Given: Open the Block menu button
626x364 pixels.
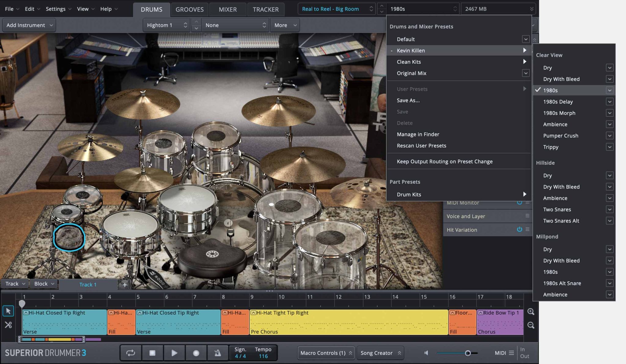Looking at the screenshot, I should tap(44, 284).
